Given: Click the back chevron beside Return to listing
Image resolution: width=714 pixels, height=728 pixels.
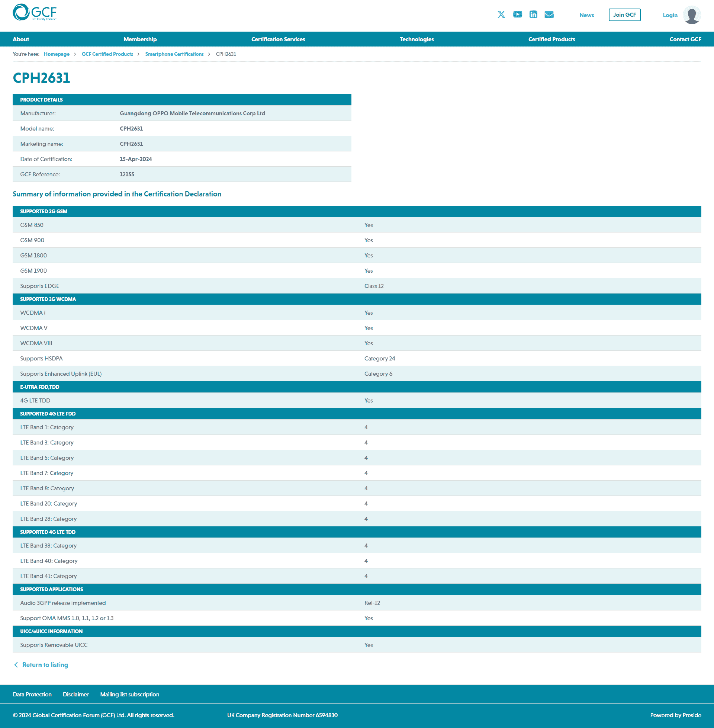Looking at the screenshot, I should 16,665.
